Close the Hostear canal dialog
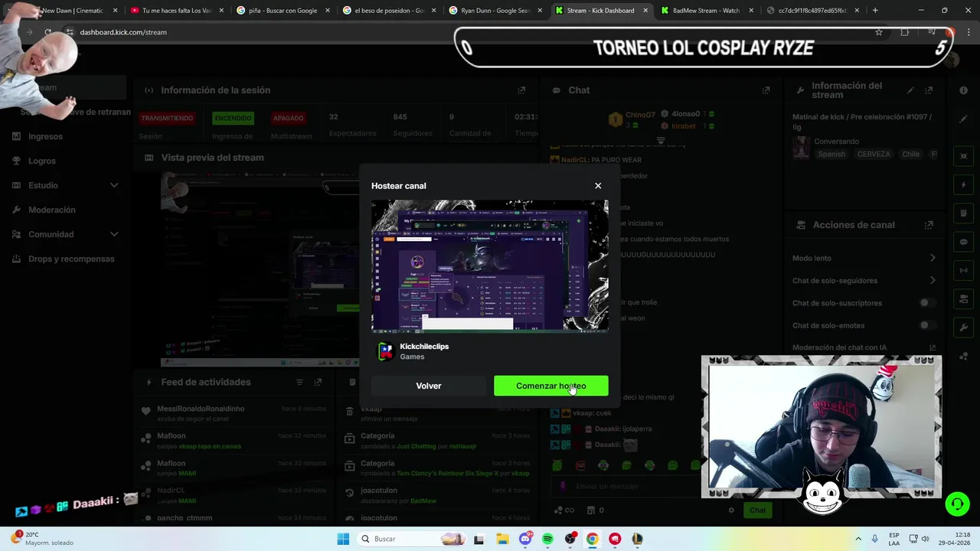Viewport: 980px width, 551px height. 598,186
